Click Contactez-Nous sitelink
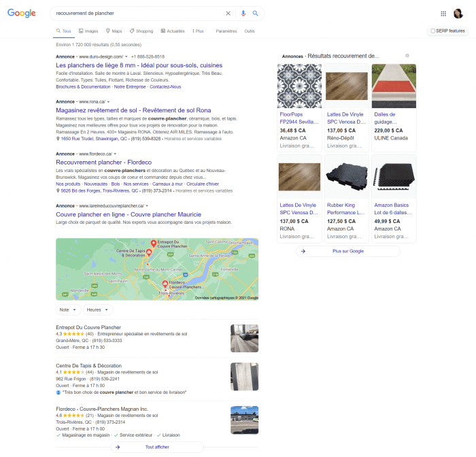 (x=165, y=87)
